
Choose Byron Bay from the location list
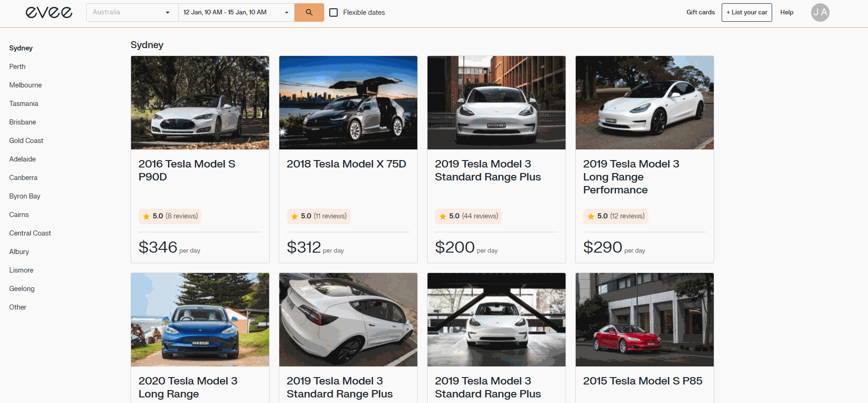point(25,196)
